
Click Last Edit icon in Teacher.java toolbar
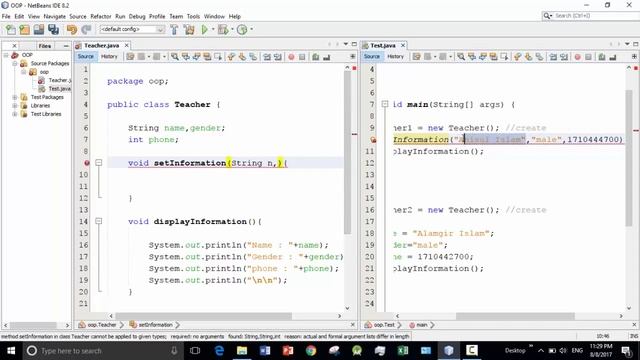130,57
